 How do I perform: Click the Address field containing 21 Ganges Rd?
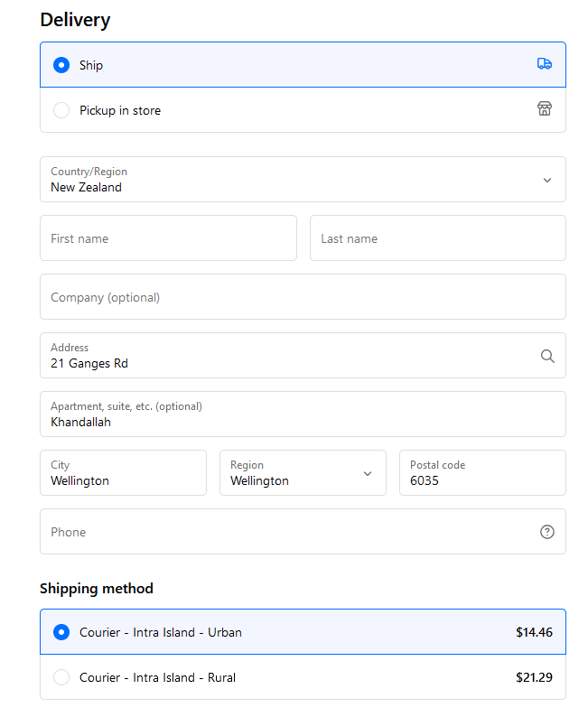303,355
